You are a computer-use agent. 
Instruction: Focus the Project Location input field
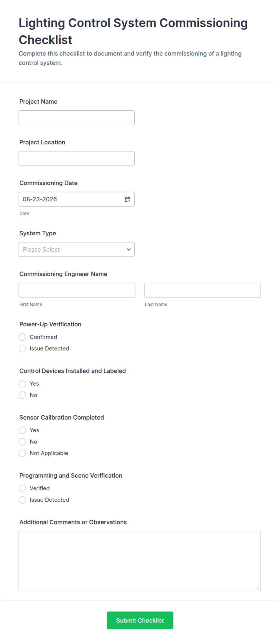(x=77, y=158)
